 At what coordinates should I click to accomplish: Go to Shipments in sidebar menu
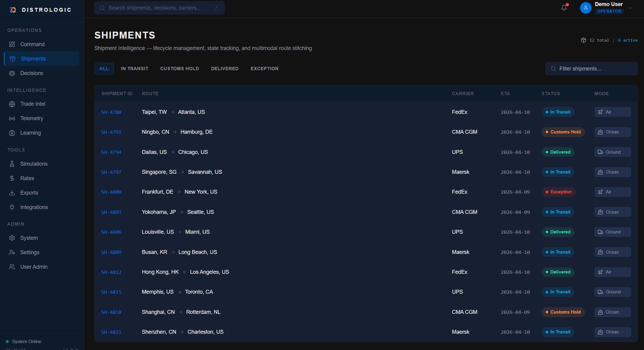pos(42,59)
